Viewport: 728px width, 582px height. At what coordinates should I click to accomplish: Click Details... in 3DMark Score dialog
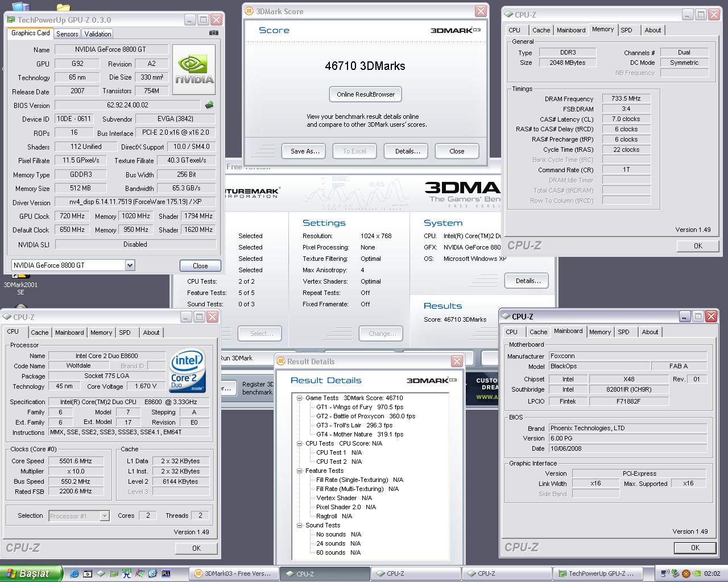tap(407, 151)
